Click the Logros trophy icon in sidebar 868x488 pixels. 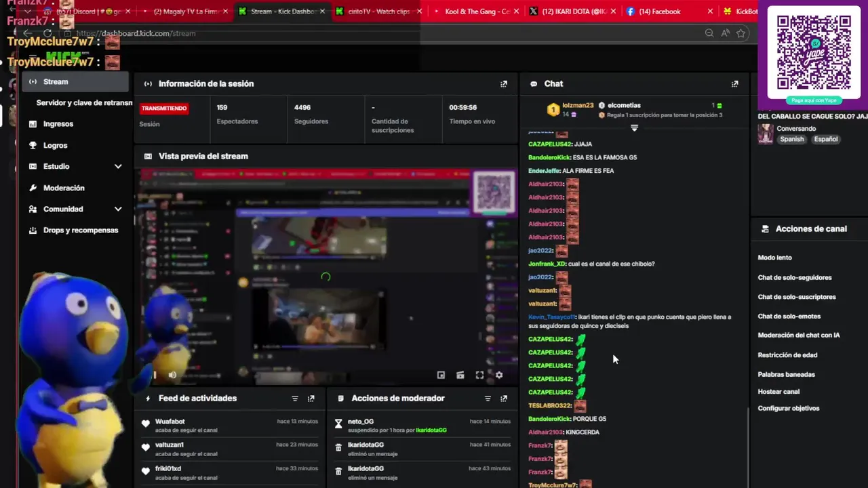33,145
